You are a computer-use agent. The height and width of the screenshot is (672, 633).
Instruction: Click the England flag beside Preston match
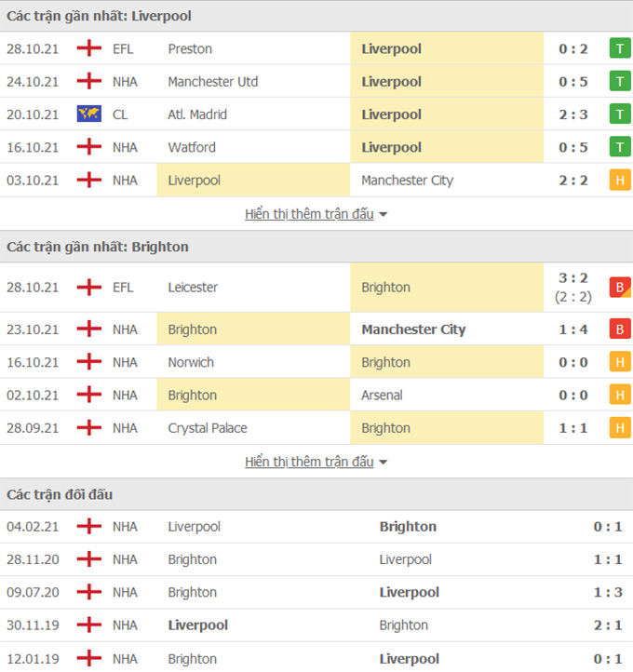click(88, 48)
